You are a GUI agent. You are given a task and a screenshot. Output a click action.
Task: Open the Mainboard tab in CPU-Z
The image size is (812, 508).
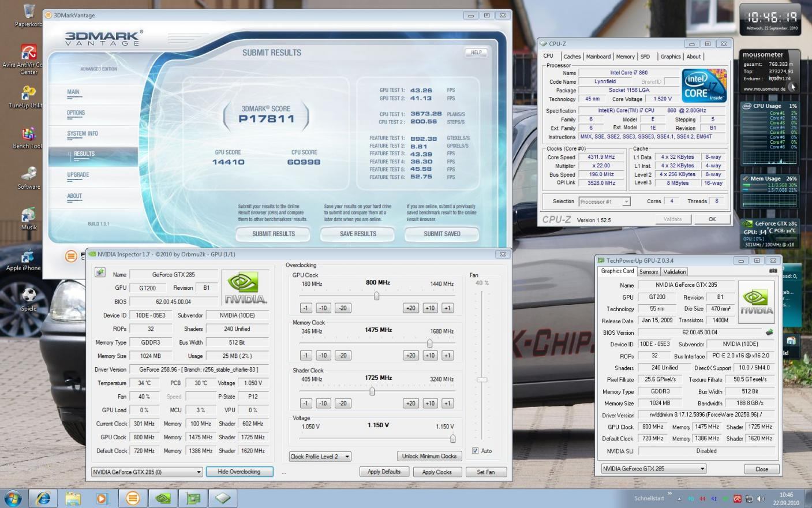(598, 57)
